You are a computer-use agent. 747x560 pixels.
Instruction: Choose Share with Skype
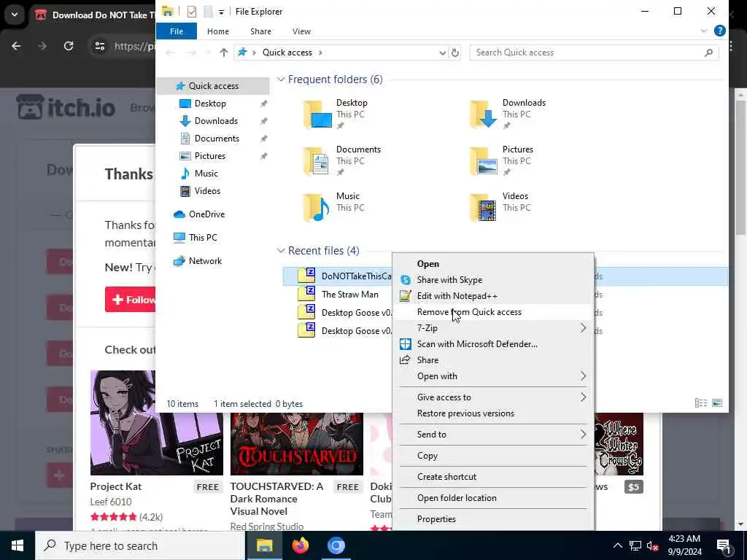coord(492,280)
